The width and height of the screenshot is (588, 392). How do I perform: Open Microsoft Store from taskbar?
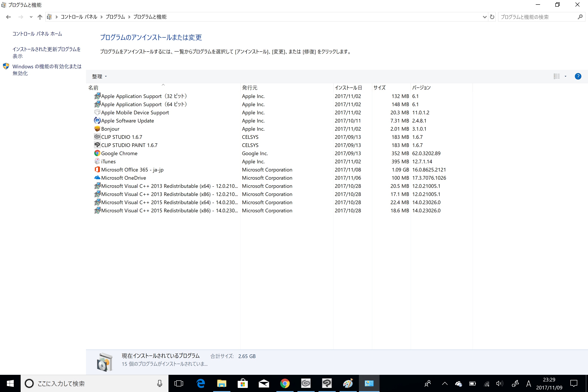pyautogui.click(x=242, y=383)
